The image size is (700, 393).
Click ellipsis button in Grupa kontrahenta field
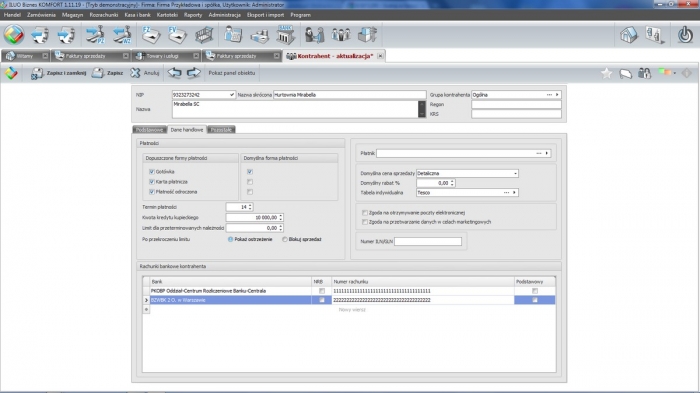pos(549,95)
